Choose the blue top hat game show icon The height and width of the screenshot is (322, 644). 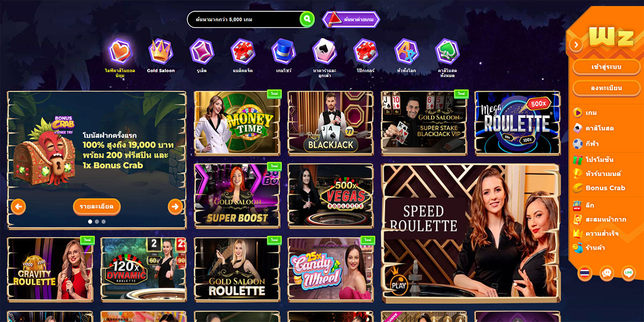[x=283, y=51]
